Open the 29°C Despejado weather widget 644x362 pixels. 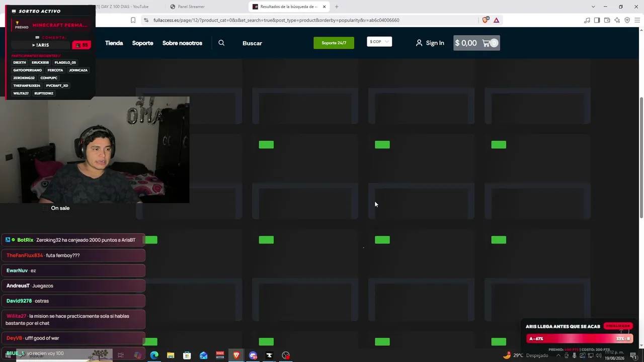click(x=525, y=355)
